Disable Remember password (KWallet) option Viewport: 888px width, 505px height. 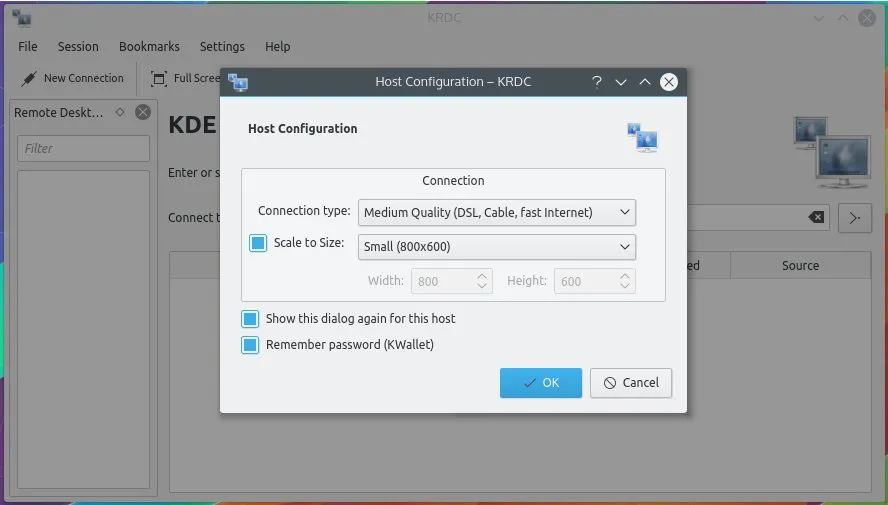pos(250,345)
